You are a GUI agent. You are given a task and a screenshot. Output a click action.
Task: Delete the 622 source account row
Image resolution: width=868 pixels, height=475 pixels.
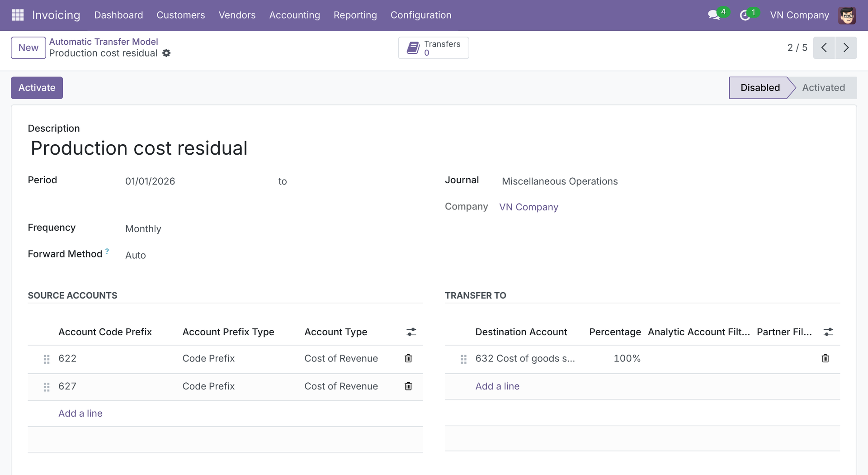(408, 358)
